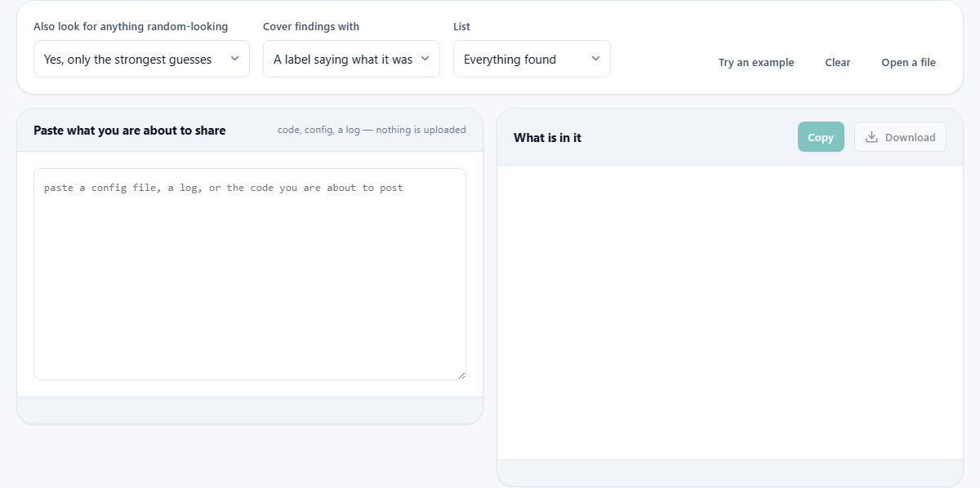Screen dimensions: 980x488
Task: Click the 'What is in it' output area
Action: tap(730, 313)
